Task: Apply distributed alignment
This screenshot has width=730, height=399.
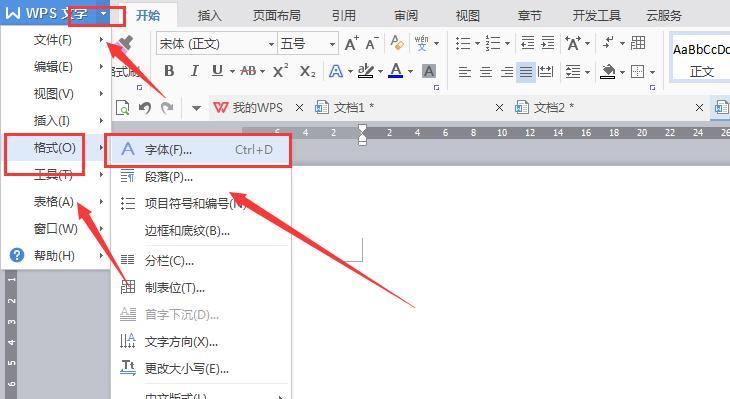Action: [x=545, y=72]
